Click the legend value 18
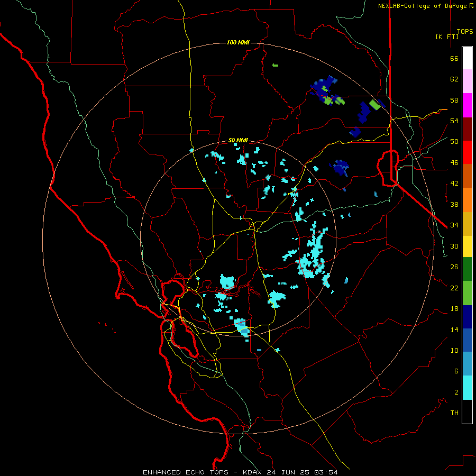 coord(454,309)
